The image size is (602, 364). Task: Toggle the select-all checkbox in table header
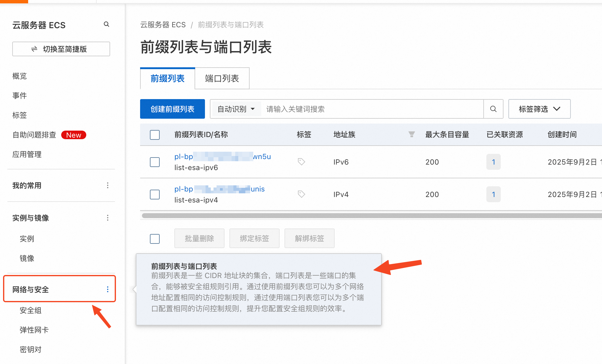tap(155, 135)
